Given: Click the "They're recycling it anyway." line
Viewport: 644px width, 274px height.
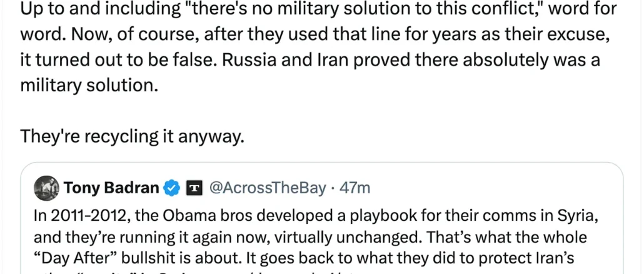Looking at the screenshot, I should pos(131,136).
